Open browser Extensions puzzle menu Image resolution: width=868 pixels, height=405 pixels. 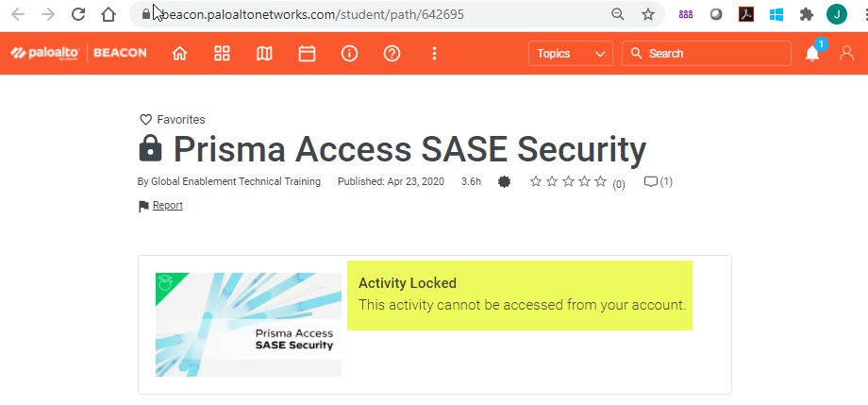click(x=806, y=14)
